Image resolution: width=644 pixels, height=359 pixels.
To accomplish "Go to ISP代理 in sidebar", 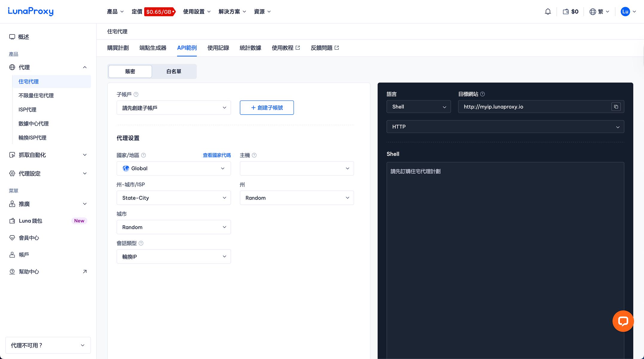I will [x=27, y=110].
